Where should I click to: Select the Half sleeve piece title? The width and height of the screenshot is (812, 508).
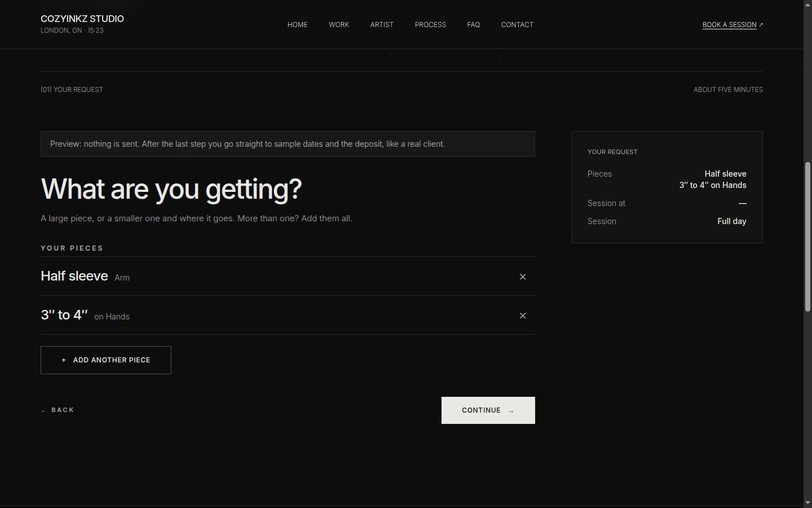coord(74,276)
